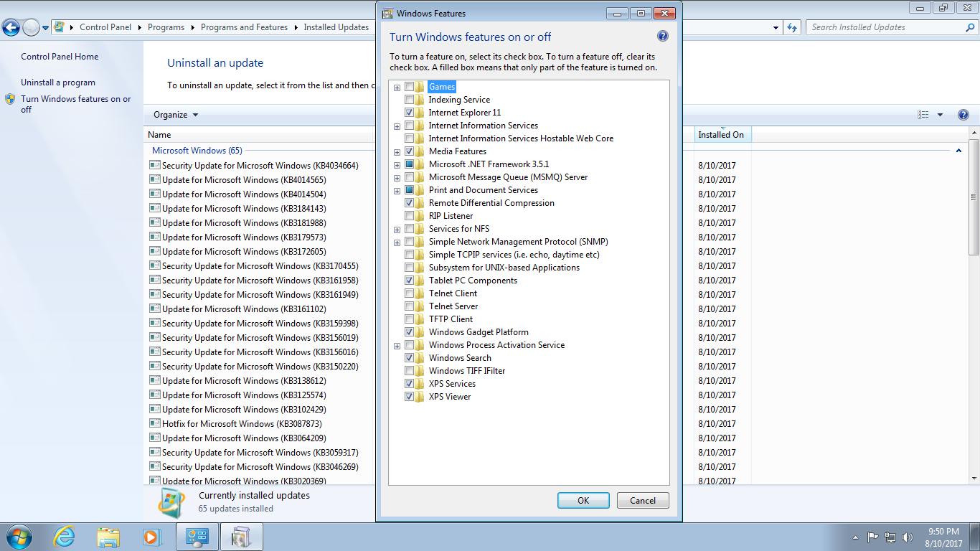Click the Media Features folder icon
The width and height of the screenshot is (980, 551).
click(420, 151)
